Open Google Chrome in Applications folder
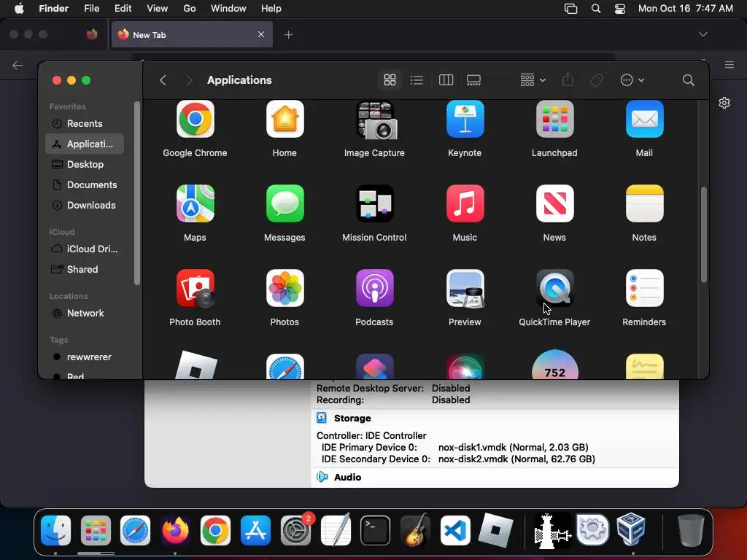 pyautogui.click(x=195, y=119)
